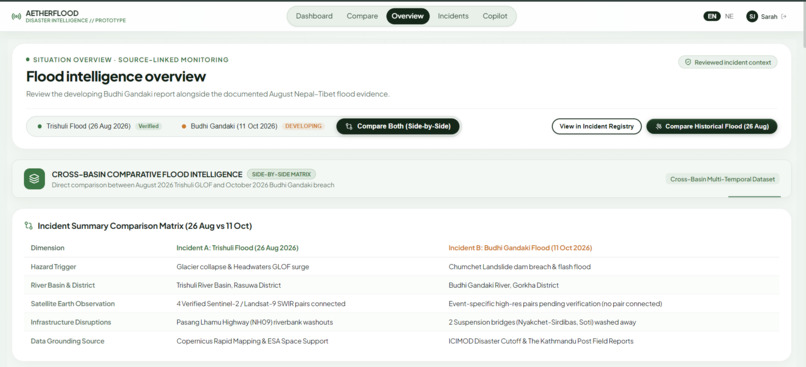806x367 pixels.
Task: Click the Incident Summary Comparison Matrix title
Action: coord(144,226)
